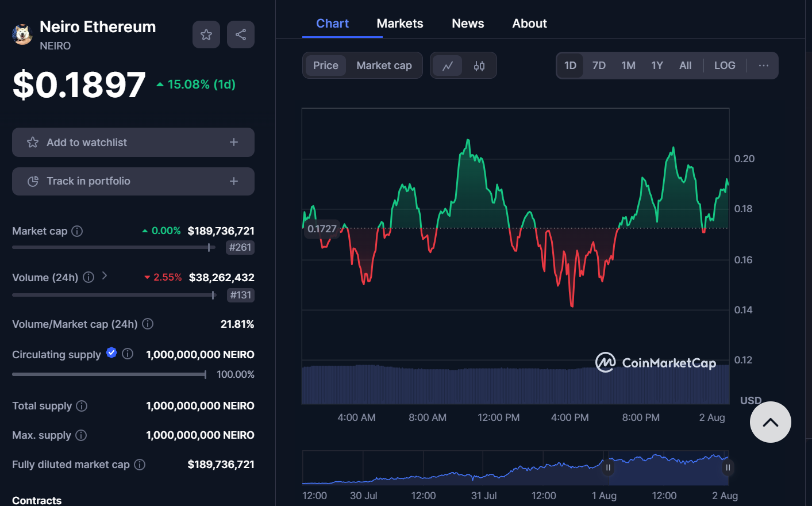Switch to the News tab
The height and width of the screenshot is (506, 812).
[x=468, y=24]
